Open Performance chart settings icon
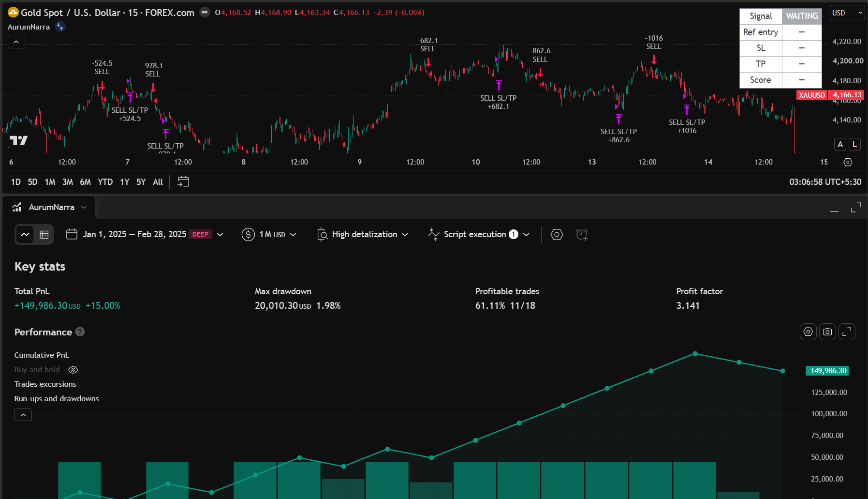Viewport: 868px width, 499px height. point(808,332)
